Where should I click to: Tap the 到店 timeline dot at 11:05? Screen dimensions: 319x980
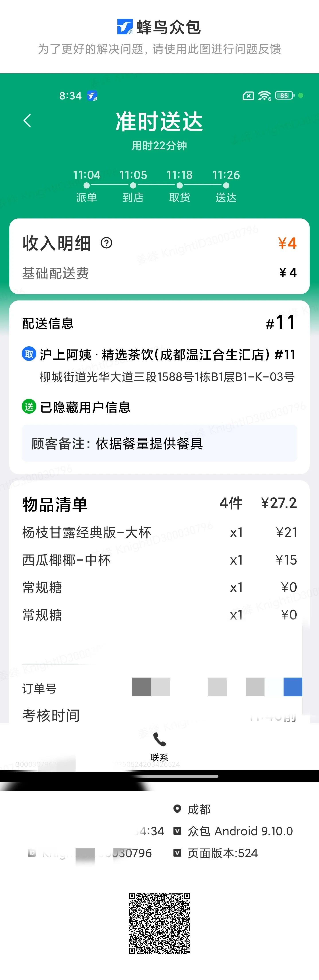pyautogui.click(x=133, y=186)
